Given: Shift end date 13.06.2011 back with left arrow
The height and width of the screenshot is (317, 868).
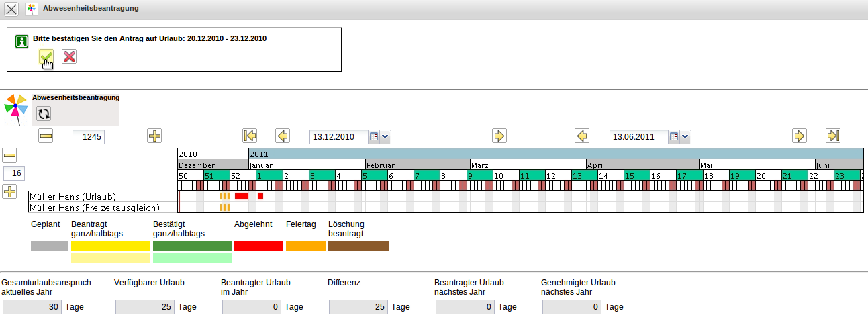Looking at the screenshot, I should click(x=582, y=136).
